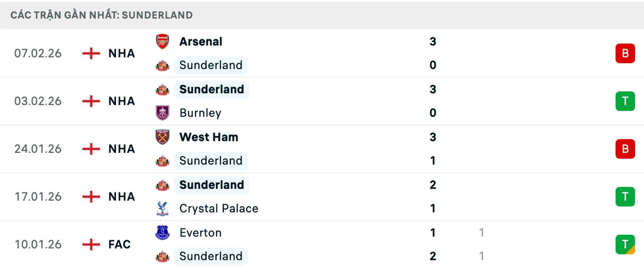Click the Burnley club crest icon
This screenshot has height=266, width=644.
click(x=162, y=113)
